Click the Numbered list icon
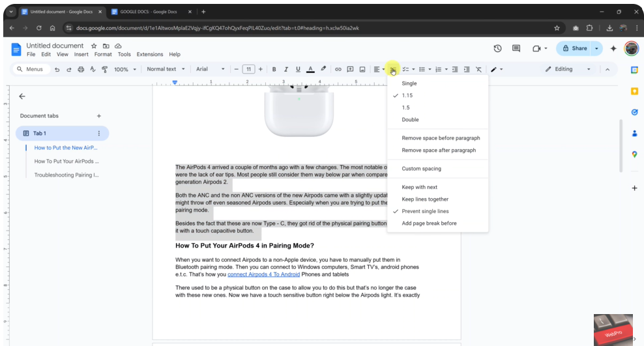This screenshot has height=346, width=644. [x=438, y=69]
